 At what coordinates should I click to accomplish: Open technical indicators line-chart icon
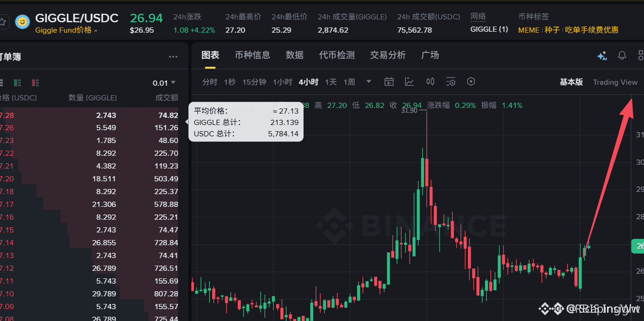click(410, 81)
